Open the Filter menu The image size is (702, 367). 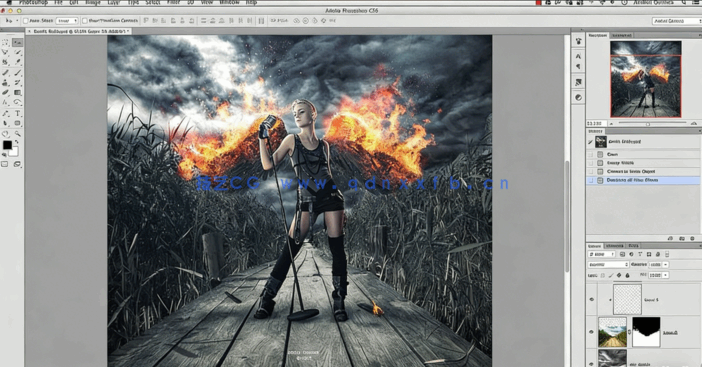click(x=173, y=2)
